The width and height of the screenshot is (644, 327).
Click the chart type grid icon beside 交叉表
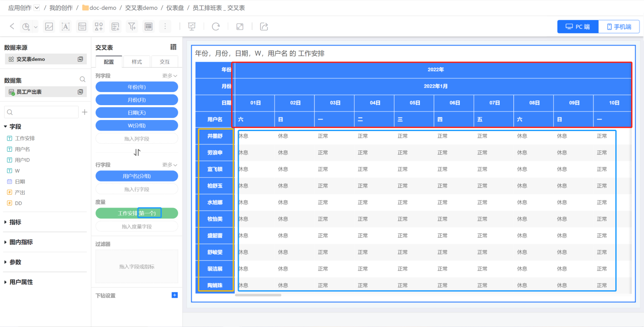174,47
